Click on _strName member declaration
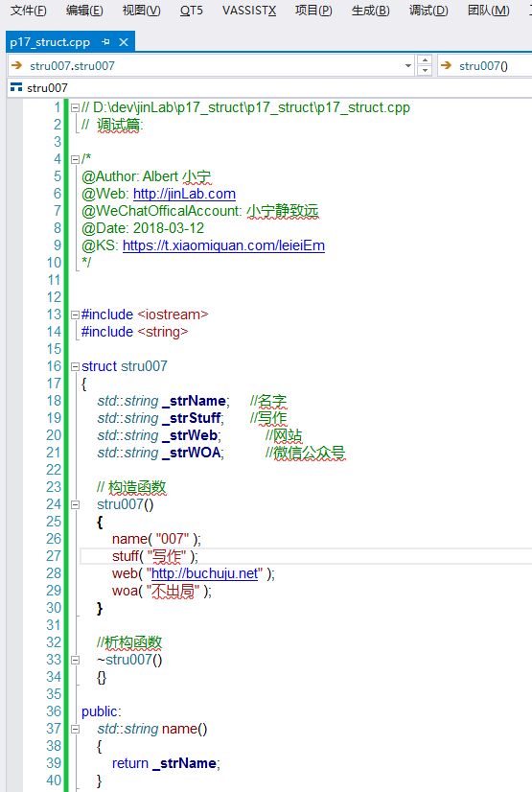The width and height of the screenshot is (532, 792). (195, 401)
